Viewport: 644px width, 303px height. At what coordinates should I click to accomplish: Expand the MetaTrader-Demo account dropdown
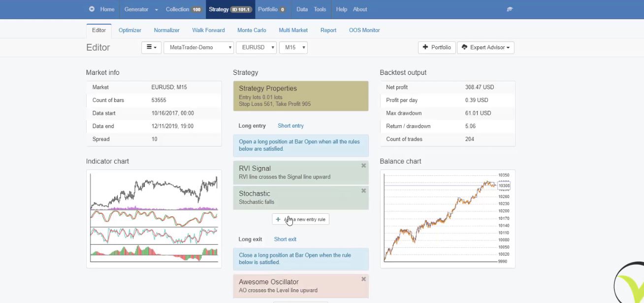198,47
